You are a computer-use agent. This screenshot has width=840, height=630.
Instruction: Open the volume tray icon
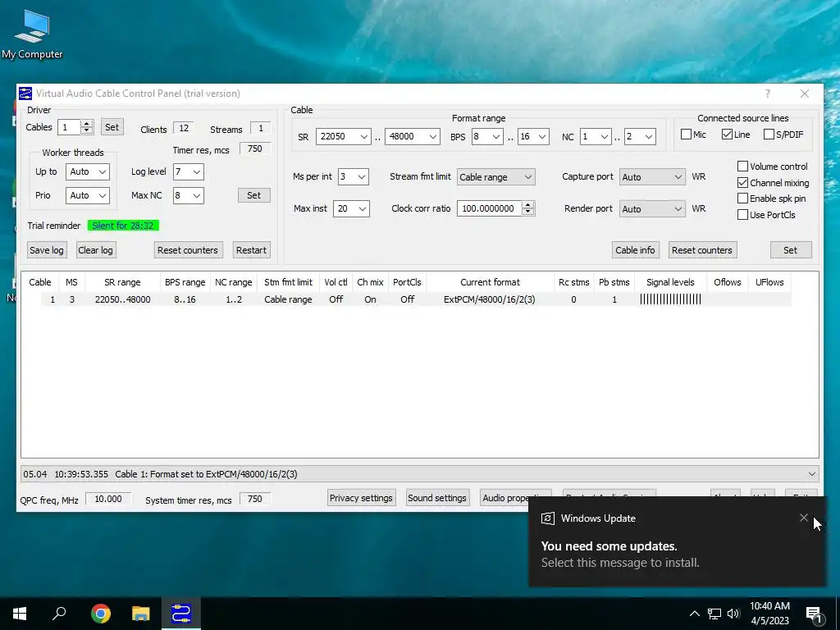tap(733, 614)
